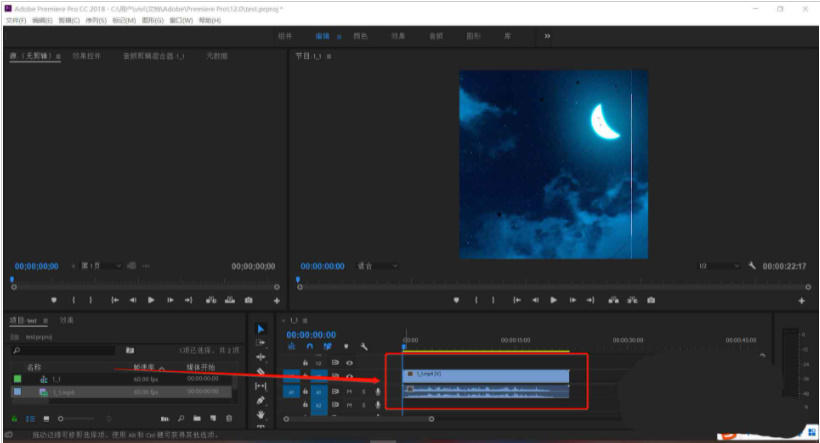Select the Pen tool in toolbar
The image size is (820, 443).
(261, 400)
